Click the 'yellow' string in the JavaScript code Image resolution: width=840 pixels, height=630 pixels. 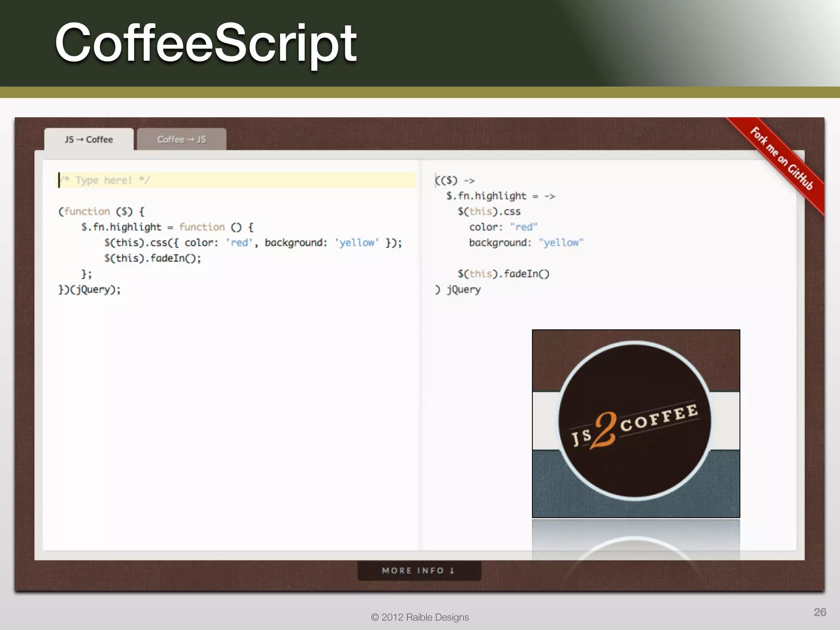357,243
